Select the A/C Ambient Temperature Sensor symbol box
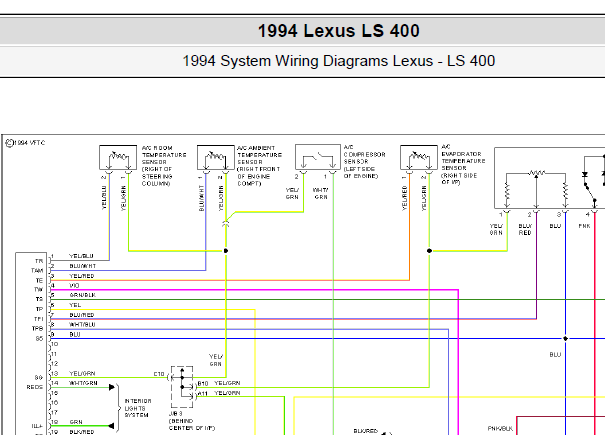The image size is (605, 435). (216, 157)
